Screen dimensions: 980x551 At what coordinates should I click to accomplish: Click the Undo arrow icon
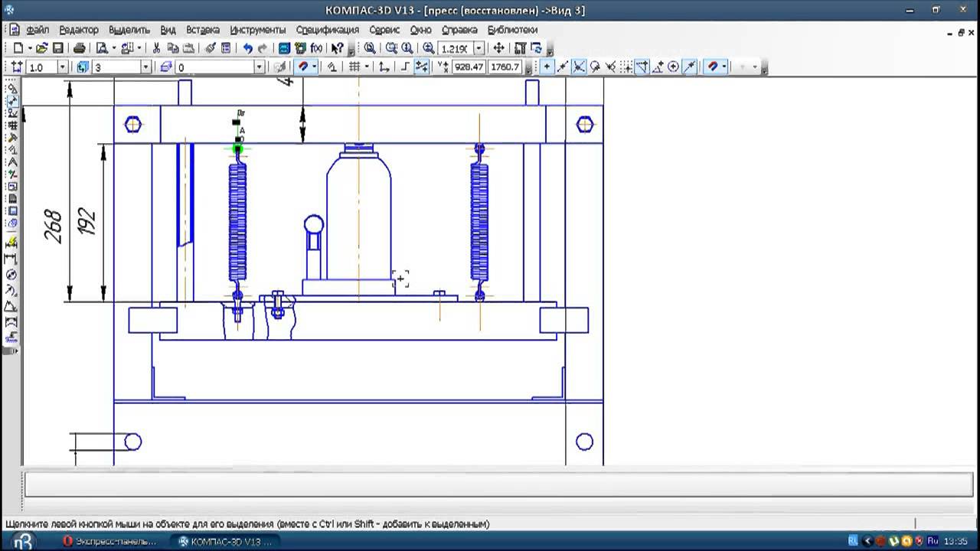(x=247, y=48)
